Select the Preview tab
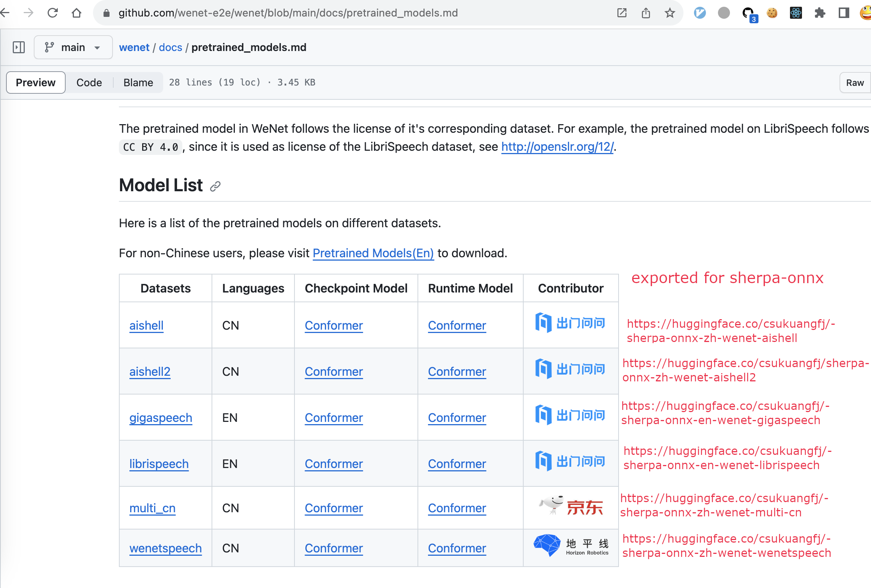 tap(36, 82)
